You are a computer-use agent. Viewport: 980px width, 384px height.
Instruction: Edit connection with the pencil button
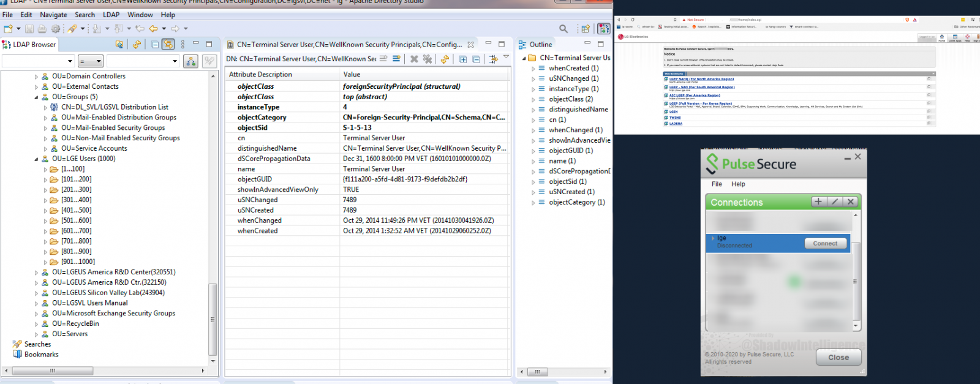point(834,201)
